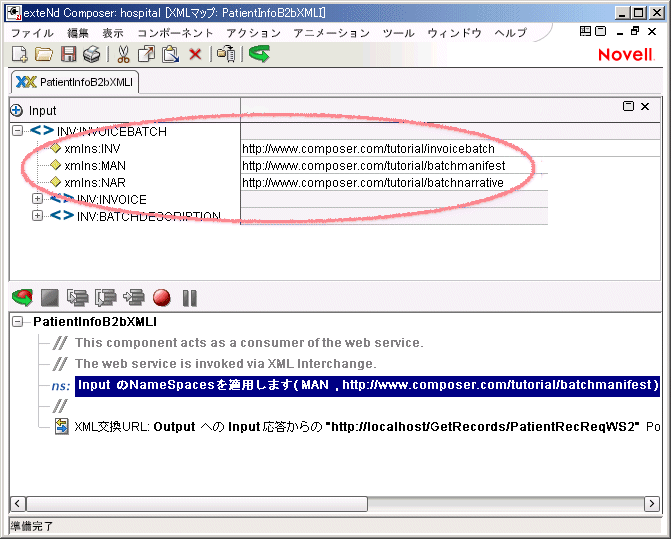Select the highlighted NameSpaces action line
The width and height of the screenshot is (671, 539).
point(367,386)
